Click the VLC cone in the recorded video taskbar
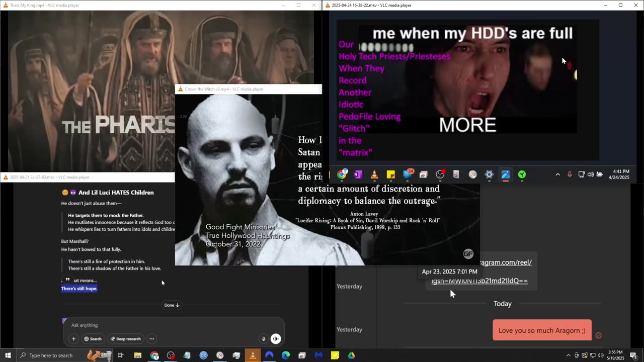 [374, 174]
